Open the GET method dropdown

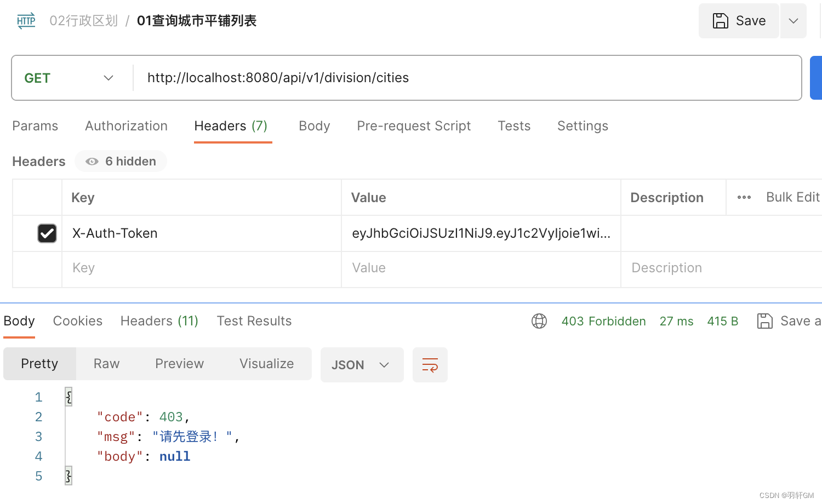69,78
